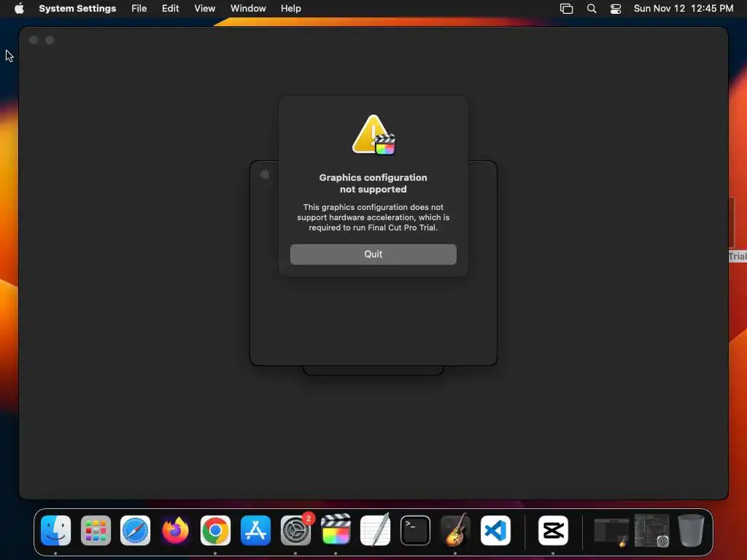Open the Apple menu
The image size is (747, 560).
click(x=19, y=9)
